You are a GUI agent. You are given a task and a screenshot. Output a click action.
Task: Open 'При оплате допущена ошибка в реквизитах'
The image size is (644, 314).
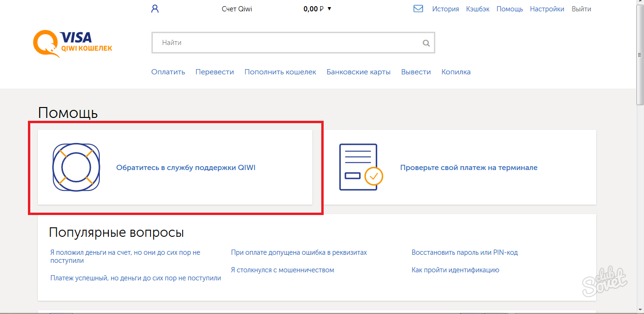(299, 253)
